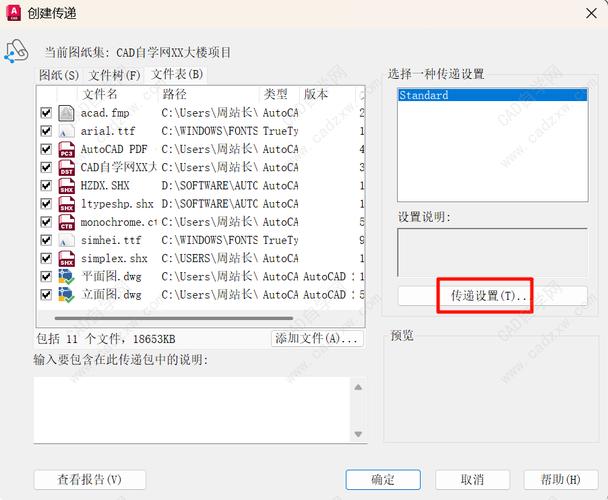
Task: Sort by the 类型 column header
Action: pos(279,94)
